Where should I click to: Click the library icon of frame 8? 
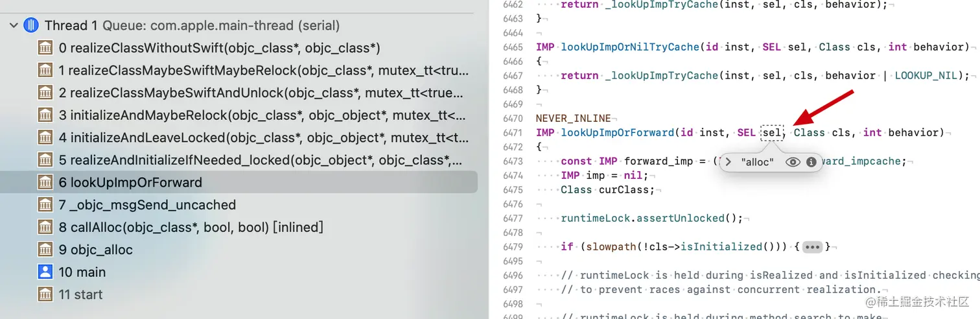pyautogui.click(x=45, y=227)
